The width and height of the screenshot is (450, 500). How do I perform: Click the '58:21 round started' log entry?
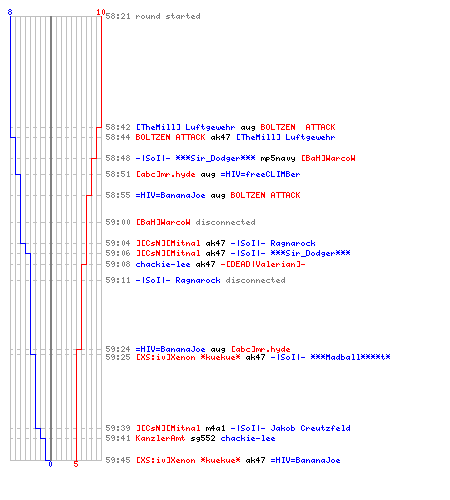tap(153, 16)
